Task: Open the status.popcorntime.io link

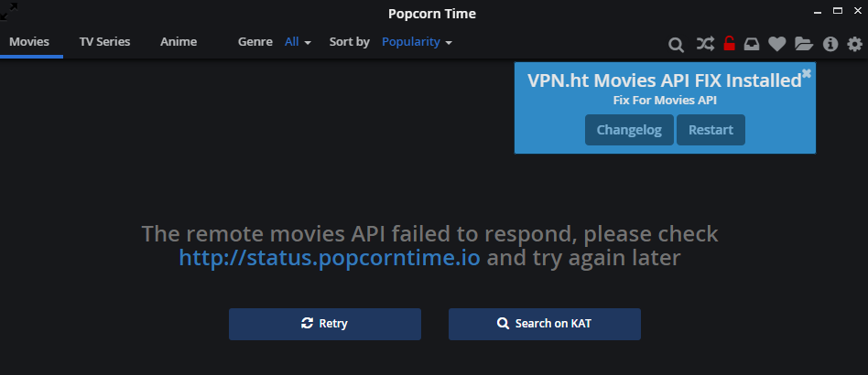Action: point(330,258)
